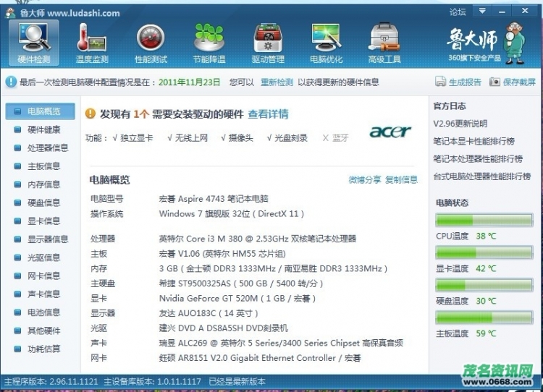Click the detection date 2011年11月23日
The height and width of the screenshot is (392, 543).
[x=190, y=82]
